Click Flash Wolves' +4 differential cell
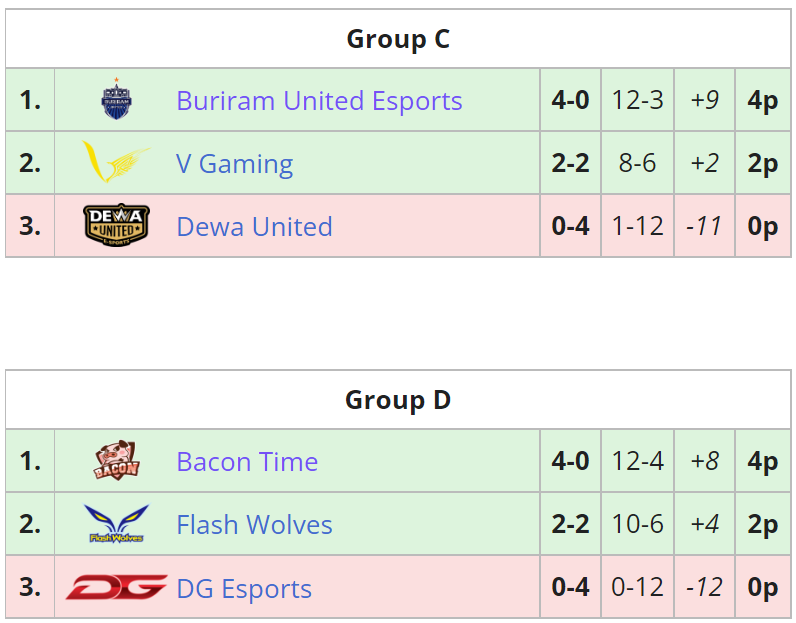The height and width of the screenshot is (623, 796). (x=705, y=523)
